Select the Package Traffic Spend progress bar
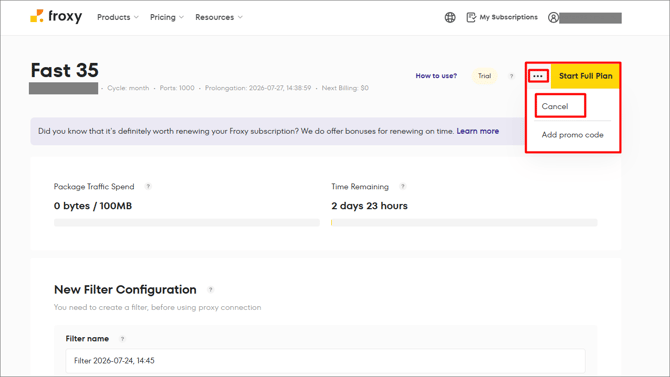670x377 pixels. pos(187,223)
